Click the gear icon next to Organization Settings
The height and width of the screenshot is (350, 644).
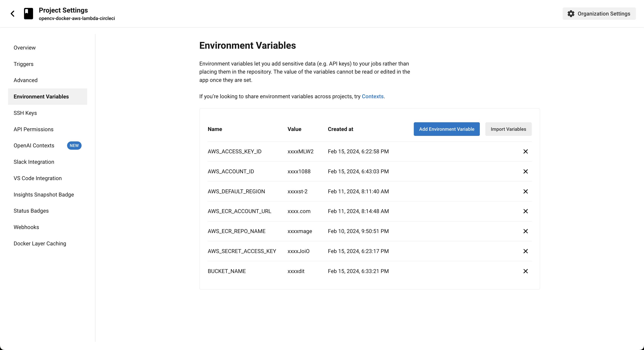571,14
